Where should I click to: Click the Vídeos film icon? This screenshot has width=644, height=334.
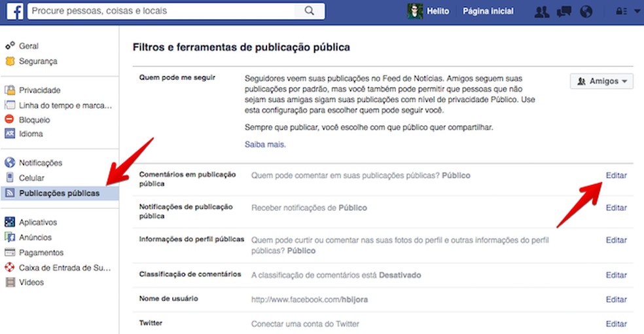point(10,282)
